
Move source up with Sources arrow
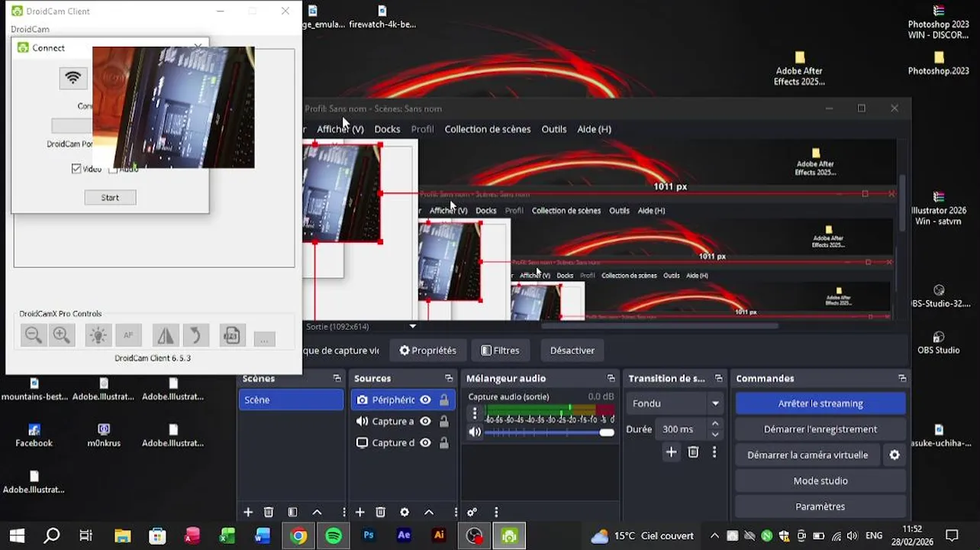tap(429, 513)
